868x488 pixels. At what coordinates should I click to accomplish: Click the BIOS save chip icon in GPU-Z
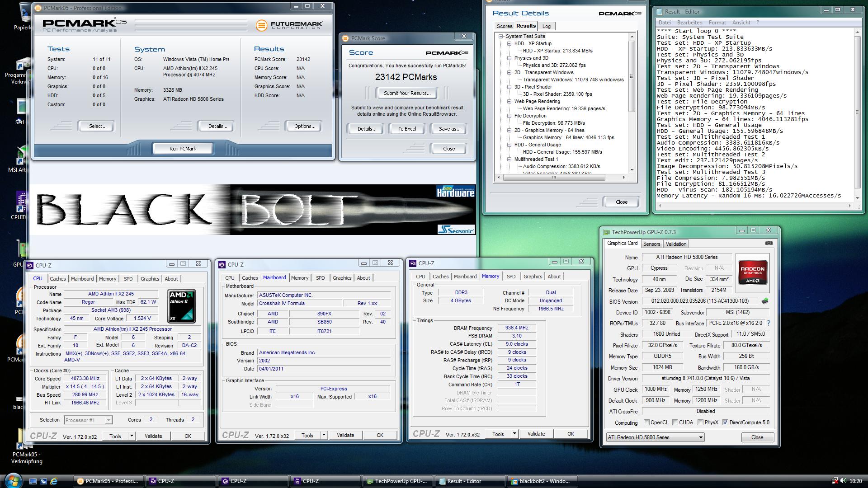coord(765,301)
